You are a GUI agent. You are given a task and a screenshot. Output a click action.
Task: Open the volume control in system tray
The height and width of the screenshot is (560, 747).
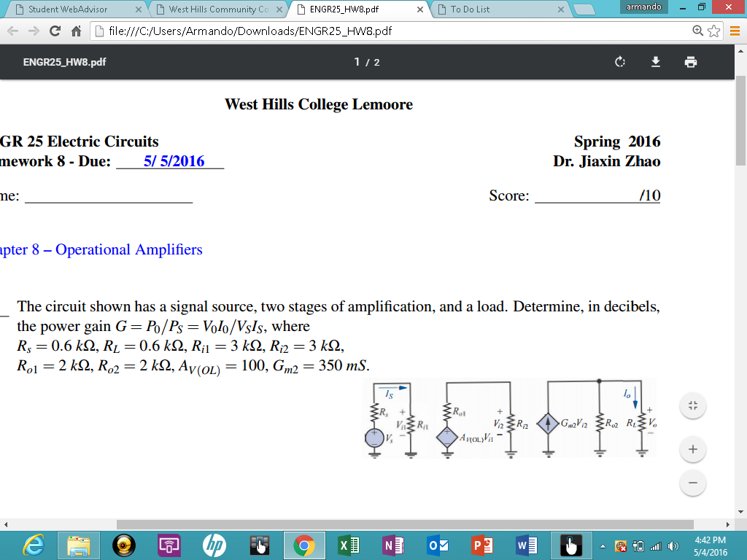[x=673, y=546]
